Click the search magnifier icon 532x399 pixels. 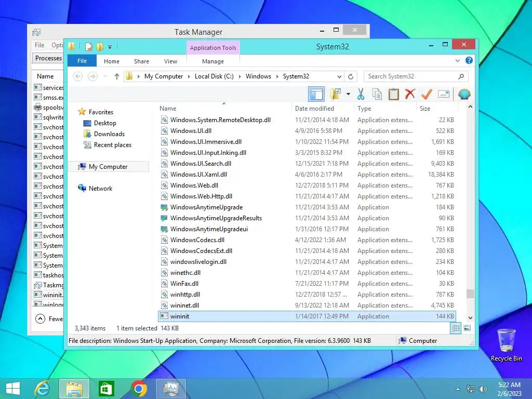click(461, 76)
